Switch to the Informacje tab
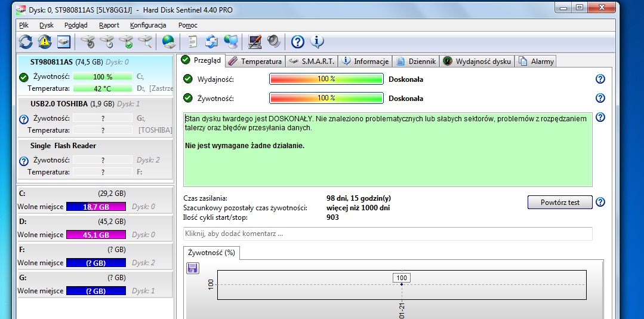644x319 pixels. click(x=365, y=62)
